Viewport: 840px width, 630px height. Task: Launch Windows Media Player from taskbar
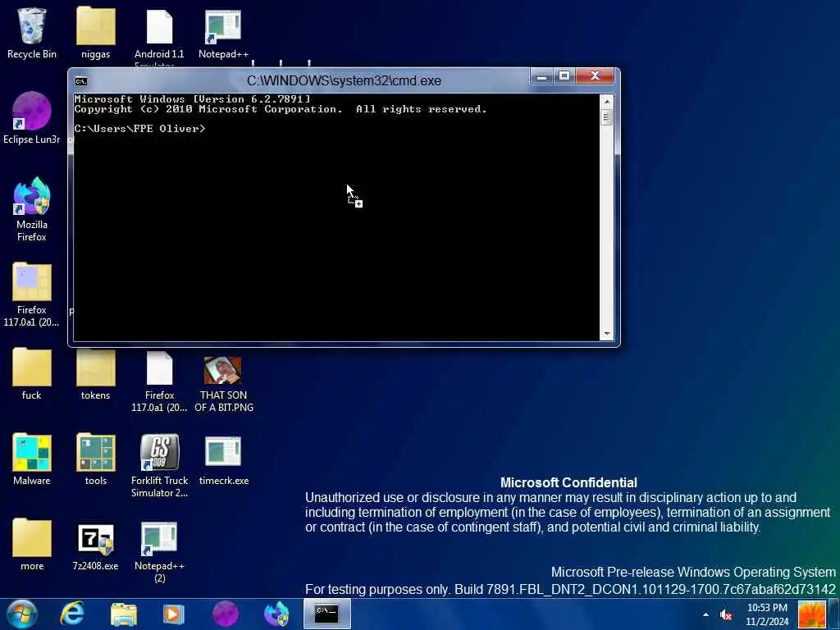tap(174, 614)
